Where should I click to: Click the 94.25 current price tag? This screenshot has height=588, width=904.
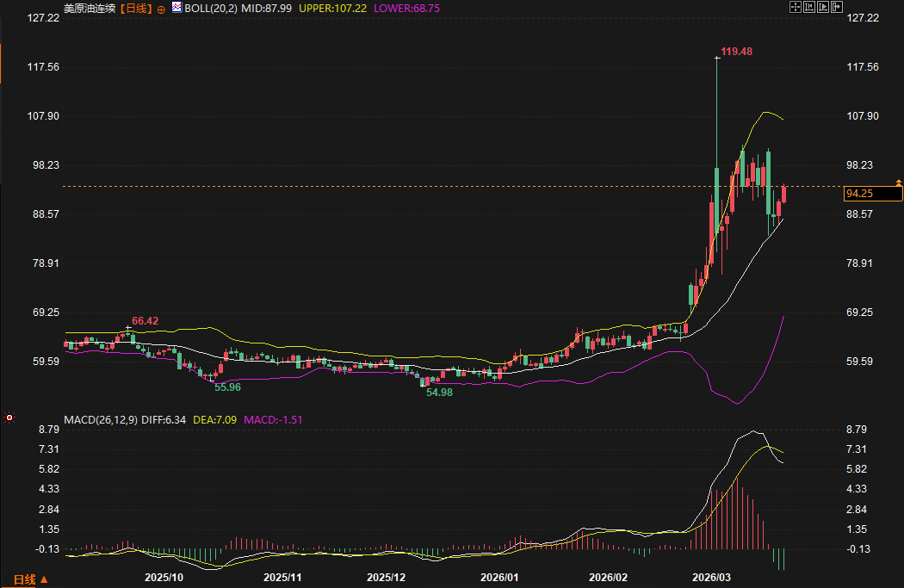870,194
